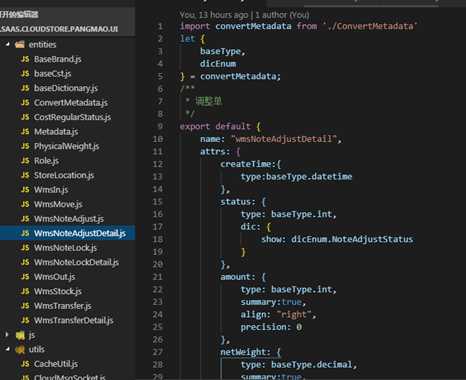This screenshot has height=380, width=466.
Task: Click the project header SAAS.CLOUDSTORE.PANGMAO.UI
Action: (59, 29)
